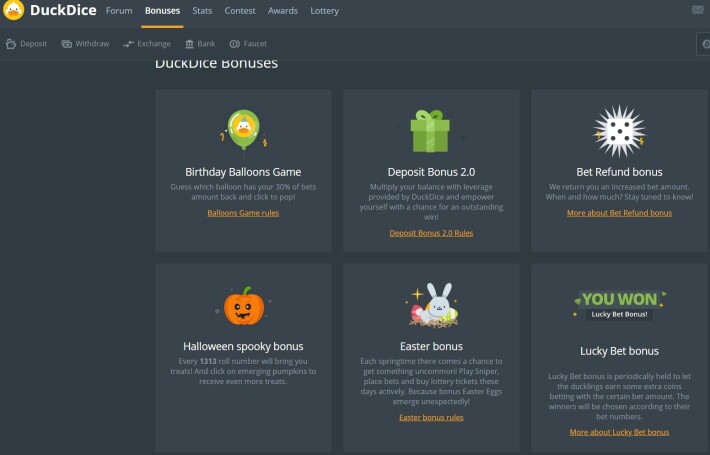
Task: Click the spiky dice Bet Refund image
Action: (x=619, y=131)
